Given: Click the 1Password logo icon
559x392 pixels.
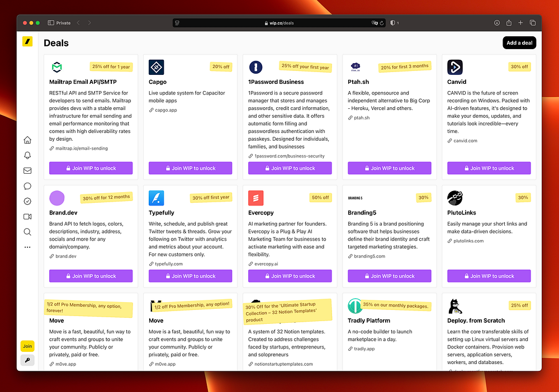Looking at the screenshot, I should tap(255, 67).
